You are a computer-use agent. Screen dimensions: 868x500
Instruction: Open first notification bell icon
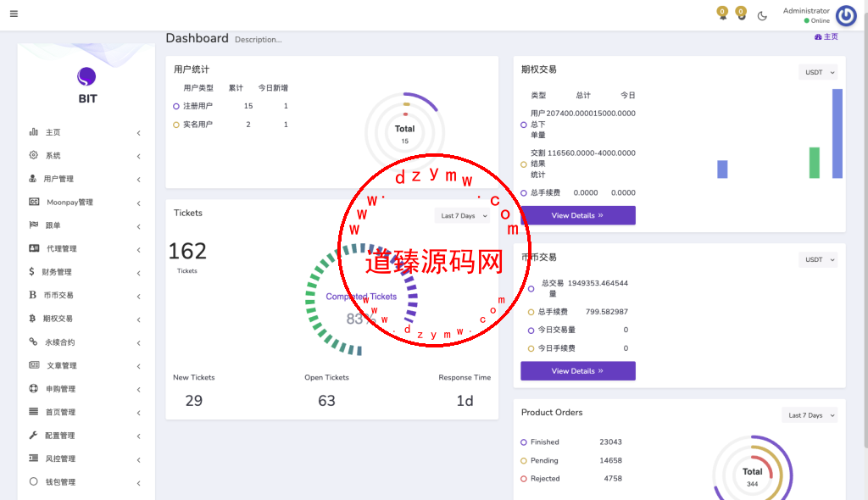pyautogui.click(x=722, y=13)
